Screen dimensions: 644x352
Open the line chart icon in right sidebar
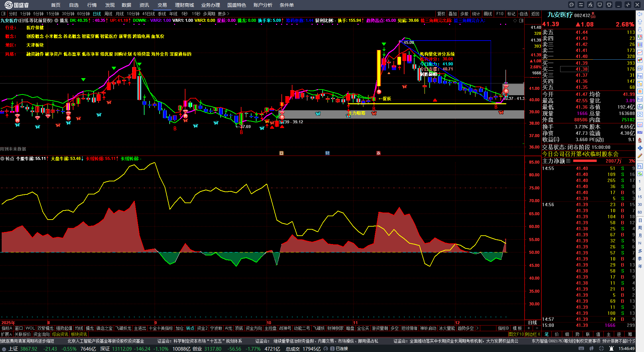(x=640, y=53)
